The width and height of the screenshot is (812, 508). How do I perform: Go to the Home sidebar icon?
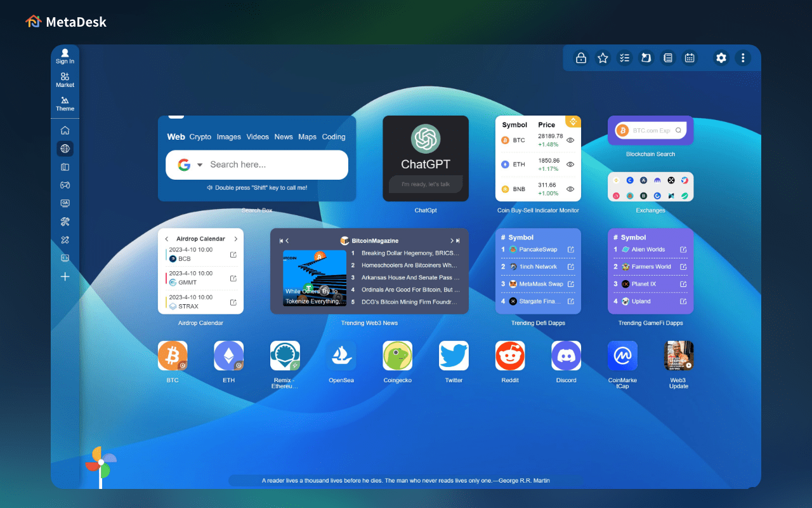coord(65,130)
